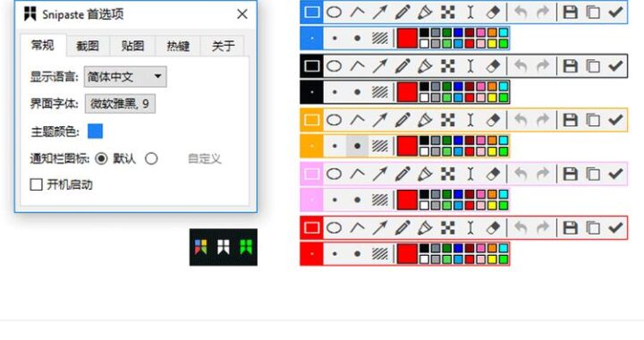Toggle hatched fill option in blue toolbar
Screen dimensions: 644x340
tap(380, 38)
